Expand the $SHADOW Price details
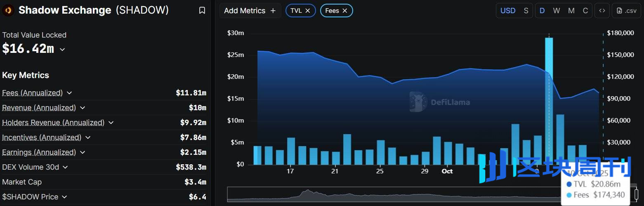This screenshot has height=206, width=644. (64, 197)
